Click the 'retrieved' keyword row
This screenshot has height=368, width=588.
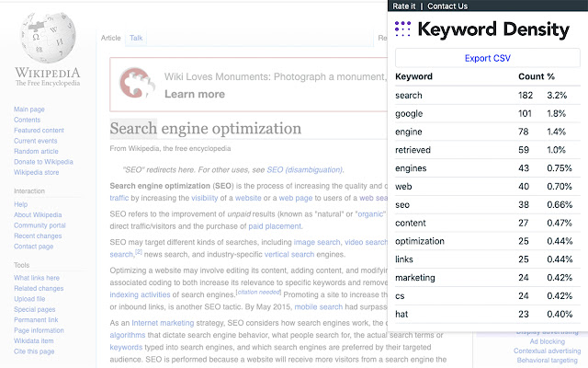[x=488, y=150]
